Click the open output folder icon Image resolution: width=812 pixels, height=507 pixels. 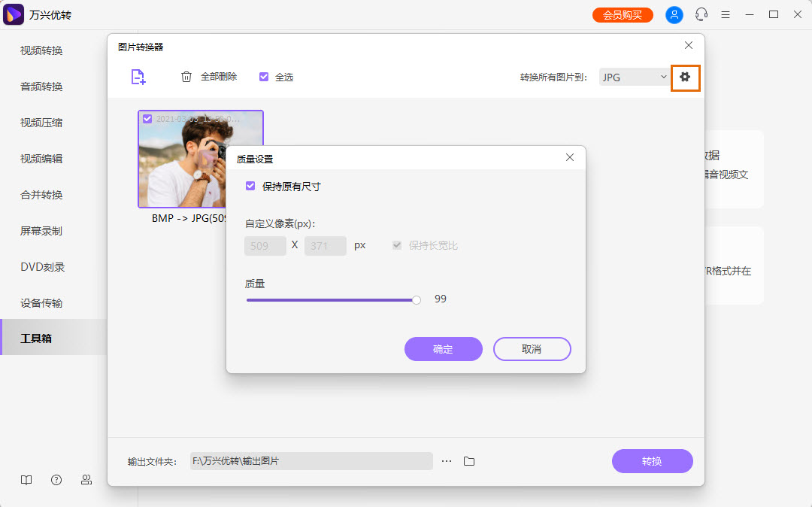pyautogui.click(x=469, y=461)
